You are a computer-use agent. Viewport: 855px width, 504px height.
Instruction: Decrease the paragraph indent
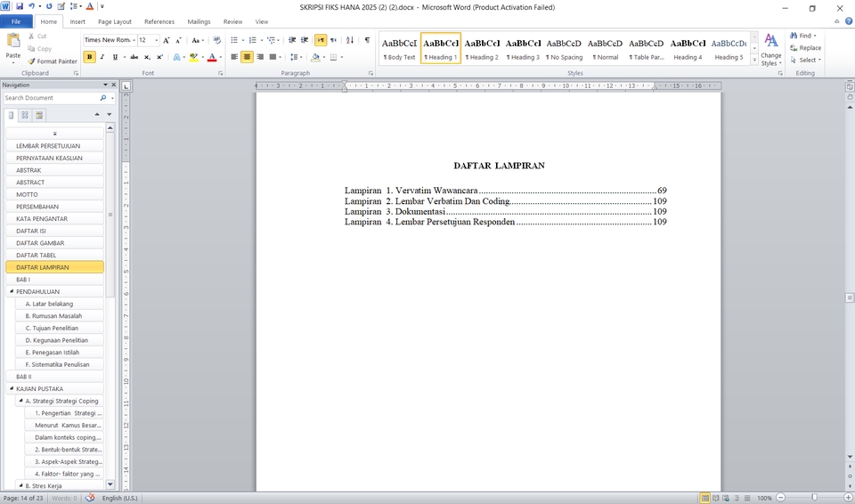tap(292, 40)
